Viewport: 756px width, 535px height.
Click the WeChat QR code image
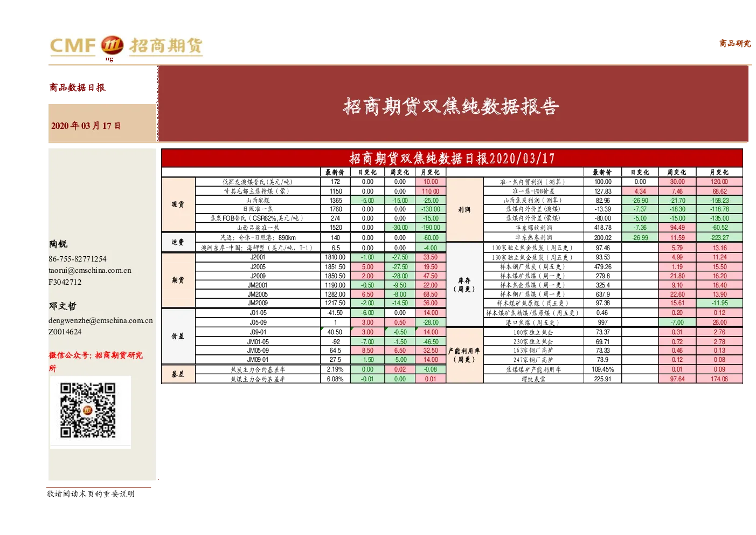[88, 410]
